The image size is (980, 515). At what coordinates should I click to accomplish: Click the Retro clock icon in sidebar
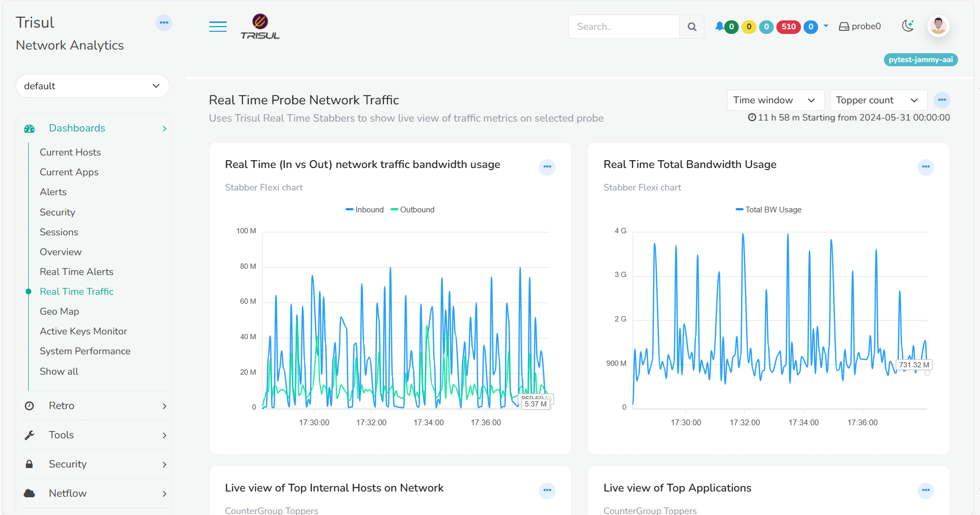coord(29,406)
